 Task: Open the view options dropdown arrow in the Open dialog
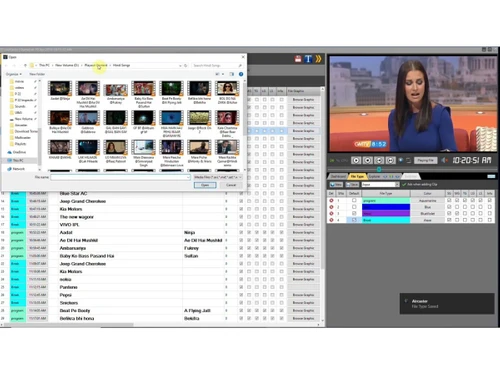[x=223, y=74]
